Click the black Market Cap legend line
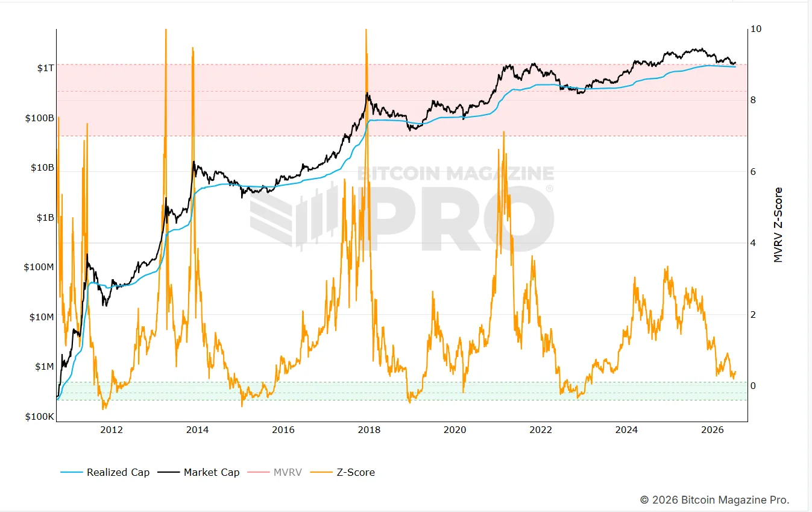The width and height of the screenshot is (812, 512). (x=168, y=472)
